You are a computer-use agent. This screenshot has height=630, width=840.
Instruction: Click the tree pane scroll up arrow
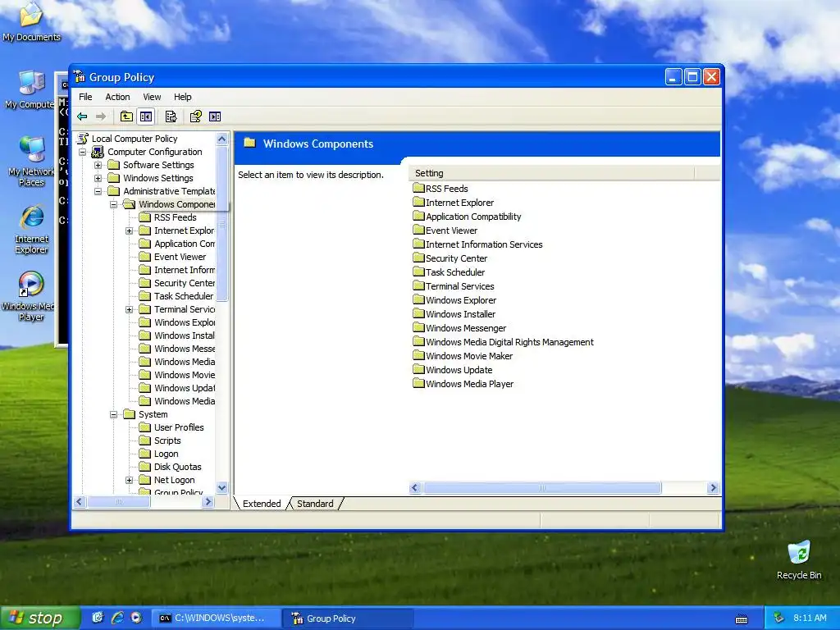[221, 139]
